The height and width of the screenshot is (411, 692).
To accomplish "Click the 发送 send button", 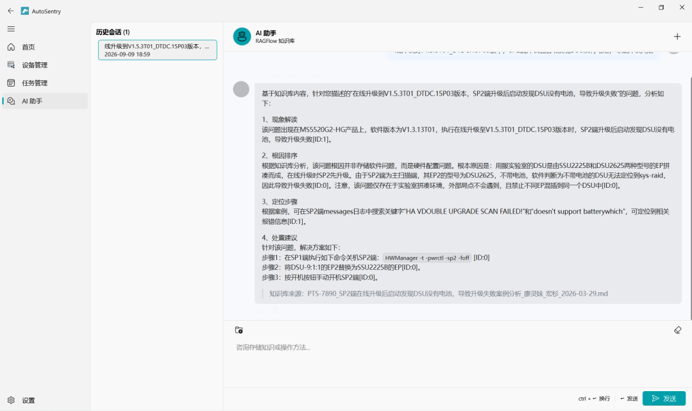I will click(664, 398).
